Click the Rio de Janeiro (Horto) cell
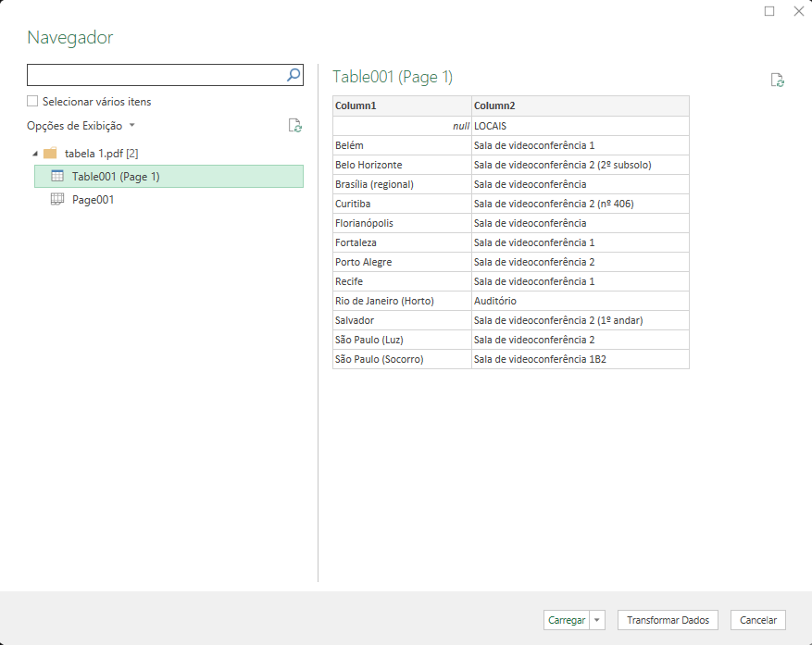Image resolution: width=812 pixels, height=645 pixels. [x=402, y=301]
